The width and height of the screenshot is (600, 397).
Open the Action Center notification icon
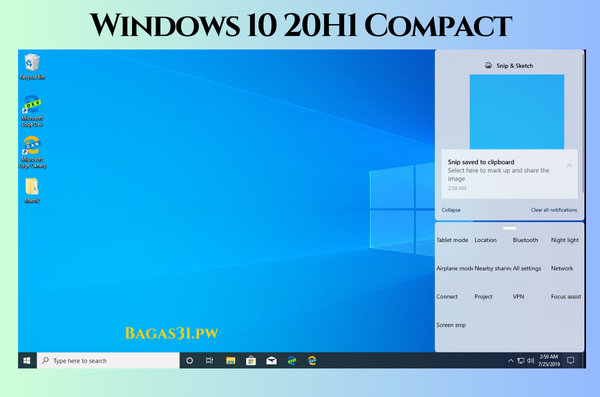click(571, 361)
